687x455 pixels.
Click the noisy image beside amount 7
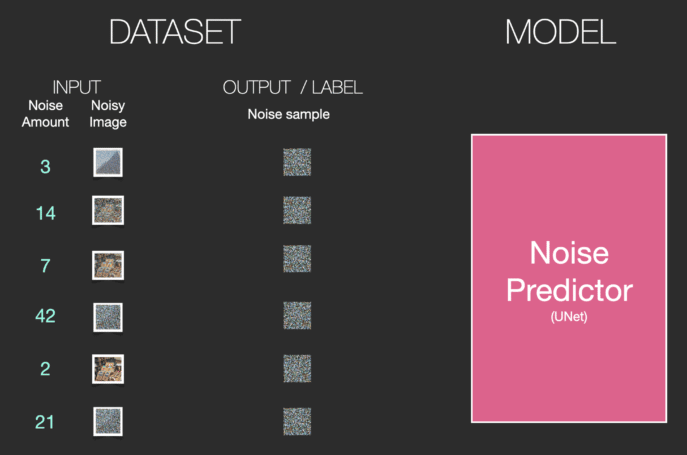(x=108, y=265)
